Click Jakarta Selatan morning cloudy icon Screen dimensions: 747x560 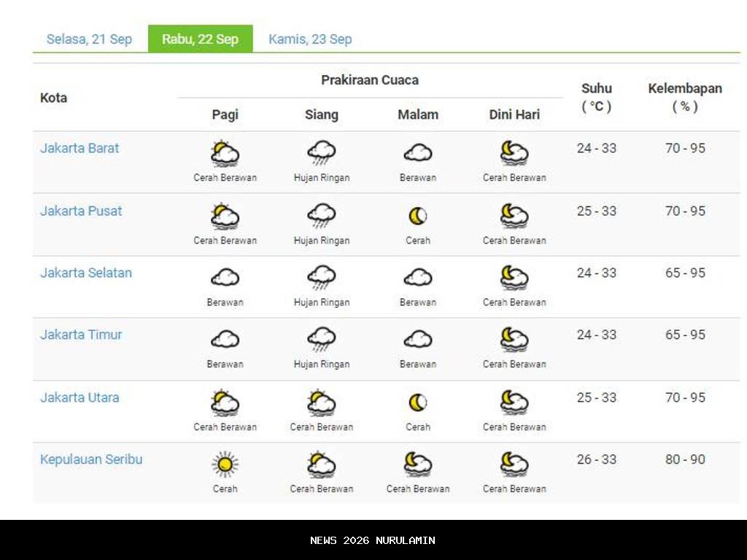point(225,278)
